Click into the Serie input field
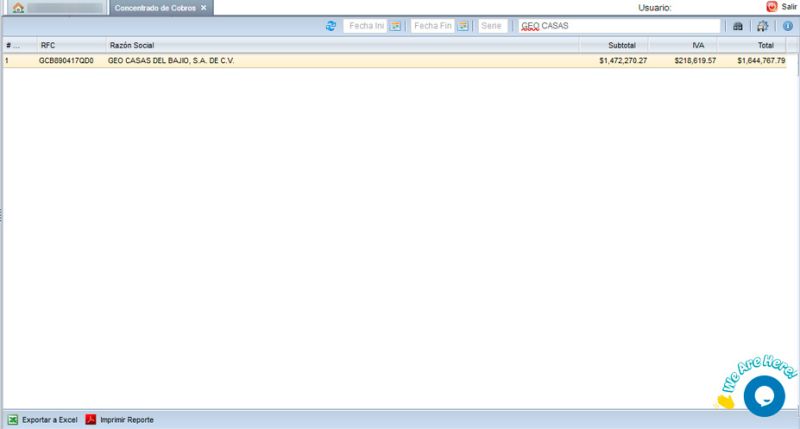The height and width of the screenshot is (429, 800). click(x=491, y=26)
